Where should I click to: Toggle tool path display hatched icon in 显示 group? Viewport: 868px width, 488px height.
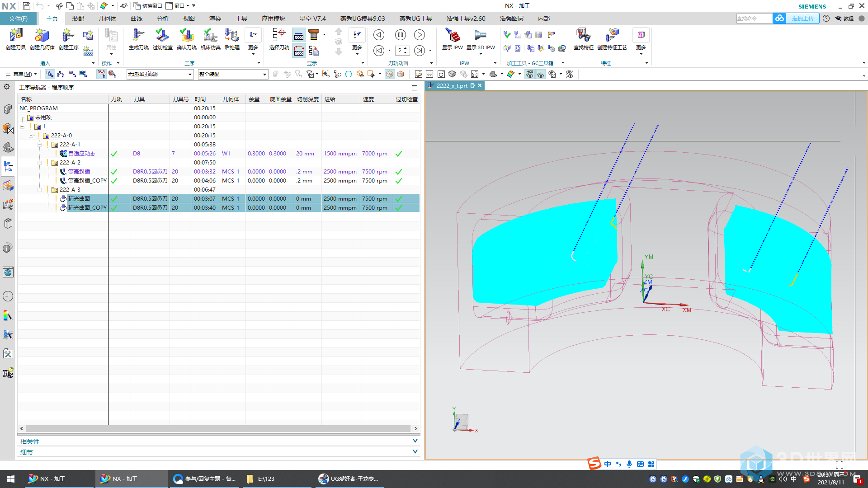click(x=299, y=35)
